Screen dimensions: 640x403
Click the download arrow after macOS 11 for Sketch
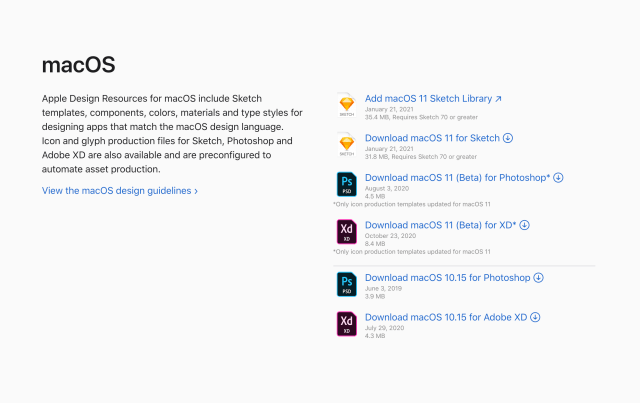pos(508,138)
